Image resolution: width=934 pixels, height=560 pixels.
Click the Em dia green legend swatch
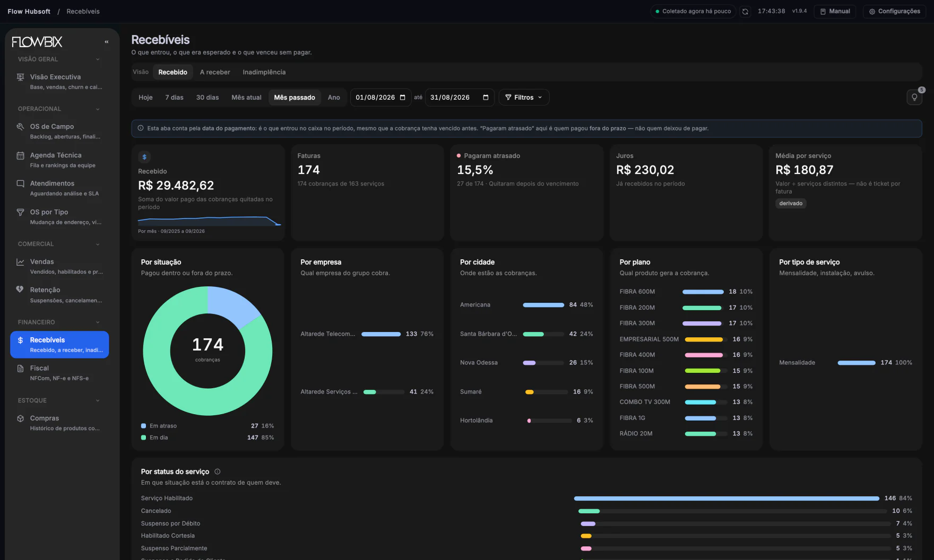click(144, 437)
